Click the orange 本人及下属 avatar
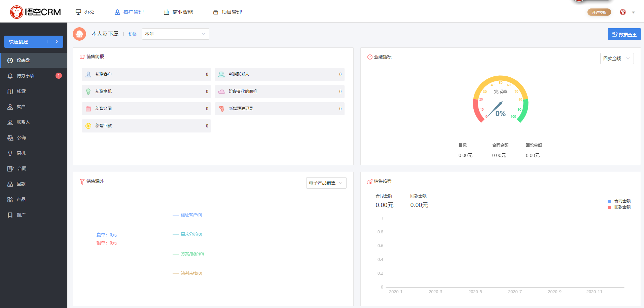Screen dimensions: 644x308 [x=79, y=34]
